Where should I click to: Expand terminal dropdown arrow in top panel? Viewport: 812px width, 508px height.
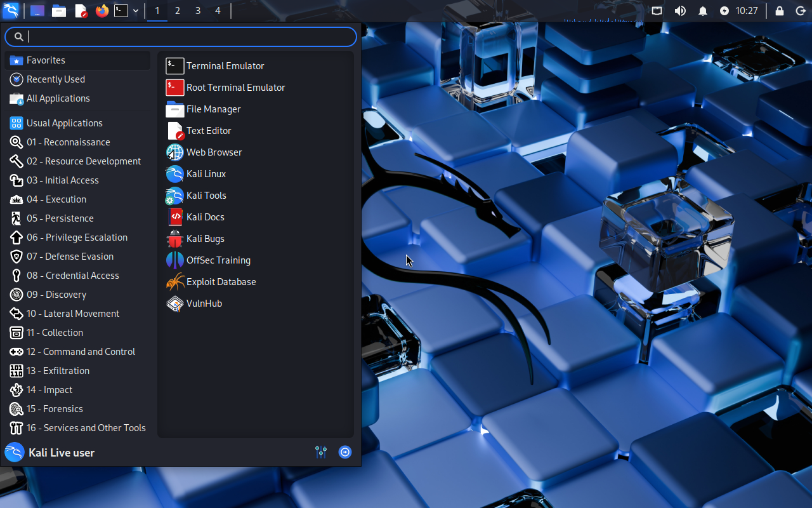136,11
